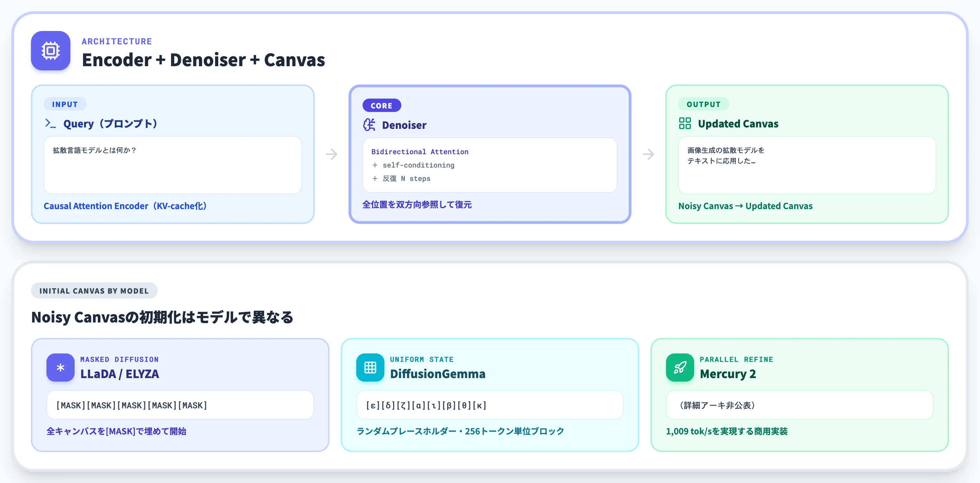This screenshot has width=980, height=483.
Task: Click the Architecture chip icon
Action: pos(51,51)
